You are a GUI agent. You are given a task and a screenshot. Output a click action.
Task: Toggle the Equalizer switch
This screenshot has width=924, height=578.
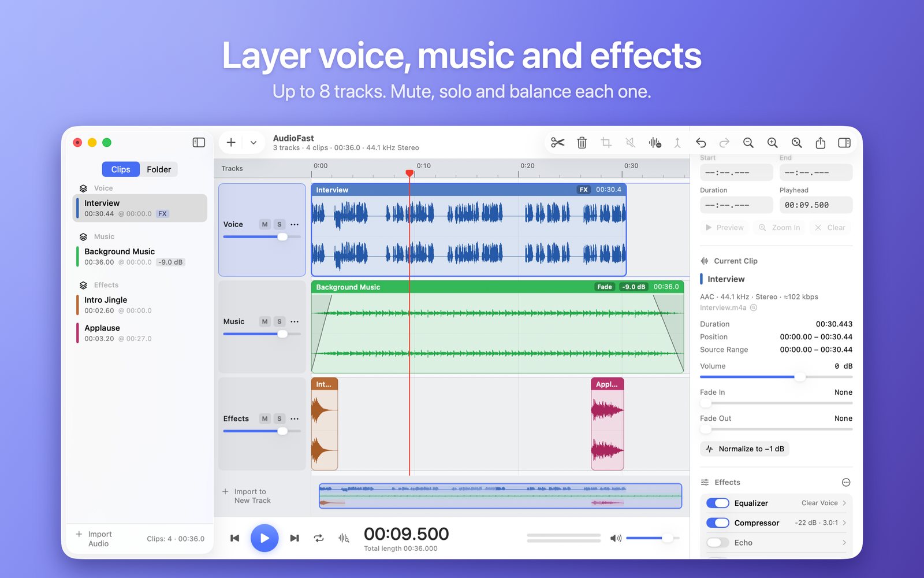tap(718, 503)
